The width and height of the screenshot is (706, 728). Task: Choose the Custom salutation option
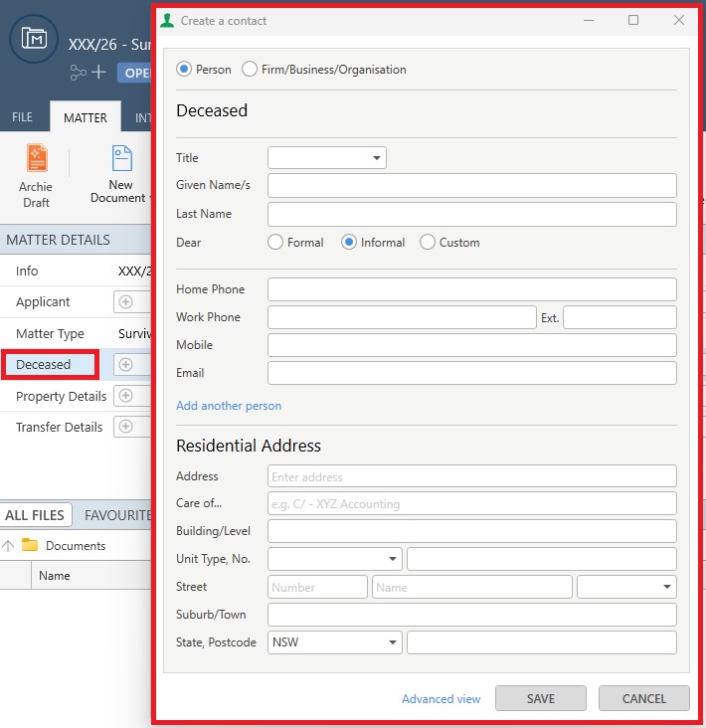point(427,242)
